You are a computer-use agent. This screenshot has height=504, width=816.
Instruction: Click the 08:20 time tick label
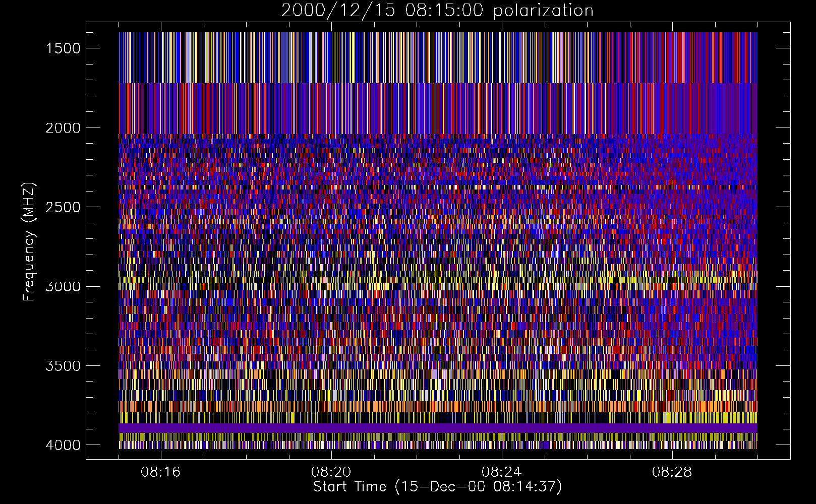pyautogui.click(x=331, y=472)
